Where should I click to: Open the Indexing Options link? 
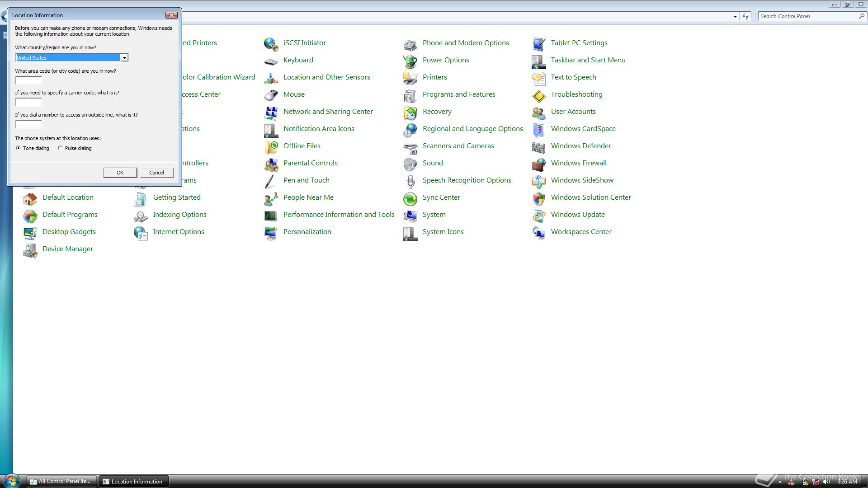[x=179, y=214]
